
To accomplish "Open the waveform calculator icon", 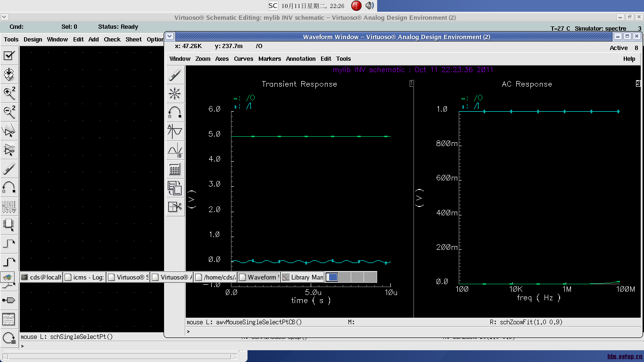I will click(x=175, y=169).
